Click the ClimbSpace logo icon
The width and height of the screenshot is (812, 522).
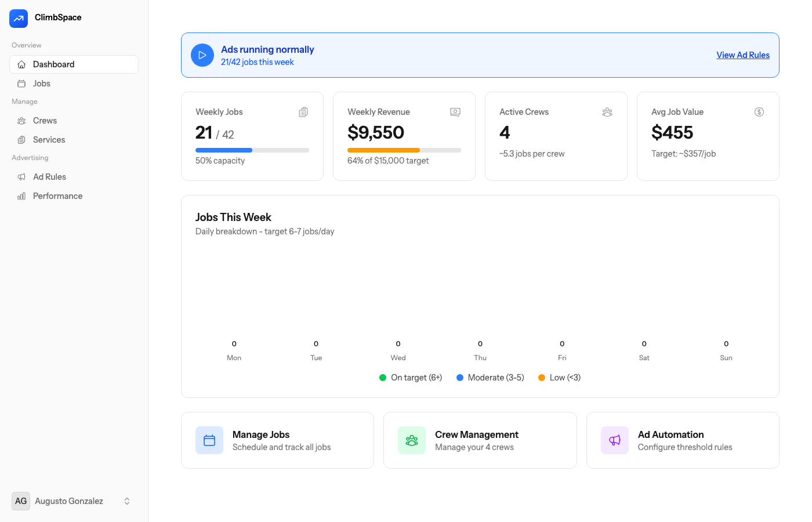[x=19, y=18]
